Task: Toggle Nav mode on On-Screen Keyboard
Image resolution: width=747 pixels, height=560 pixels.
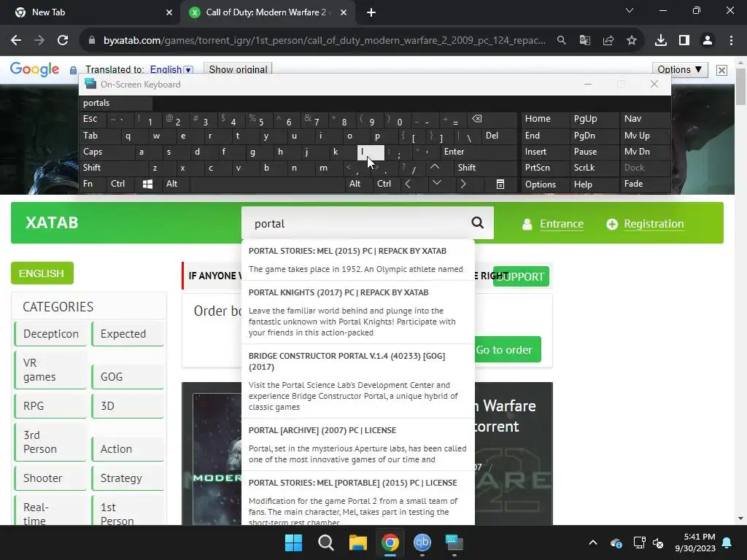Action: (645, 119)
